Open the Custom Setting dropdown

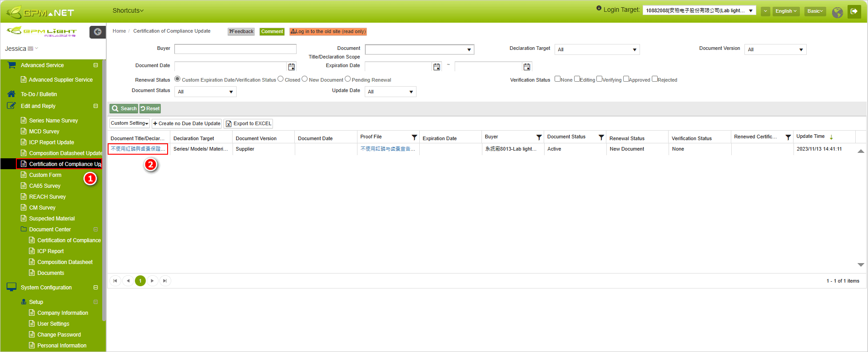pos(129,123)
